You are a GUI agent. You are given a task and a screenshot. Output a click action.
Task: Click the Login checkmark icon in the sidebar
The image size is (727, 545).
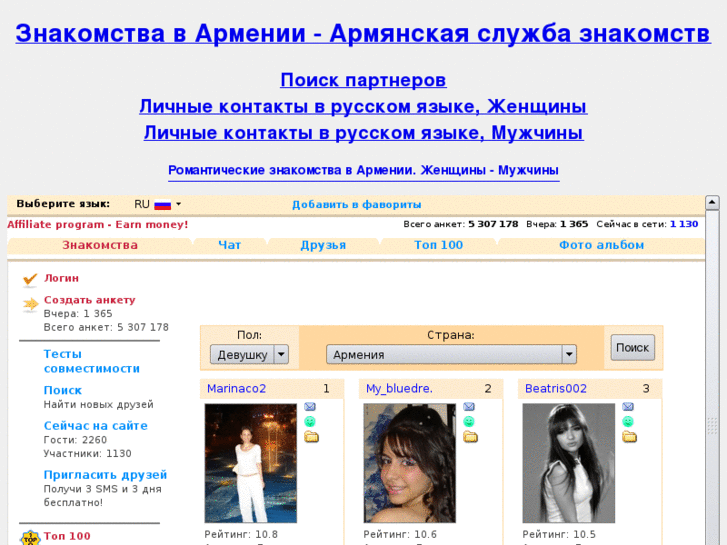[30, 279]
